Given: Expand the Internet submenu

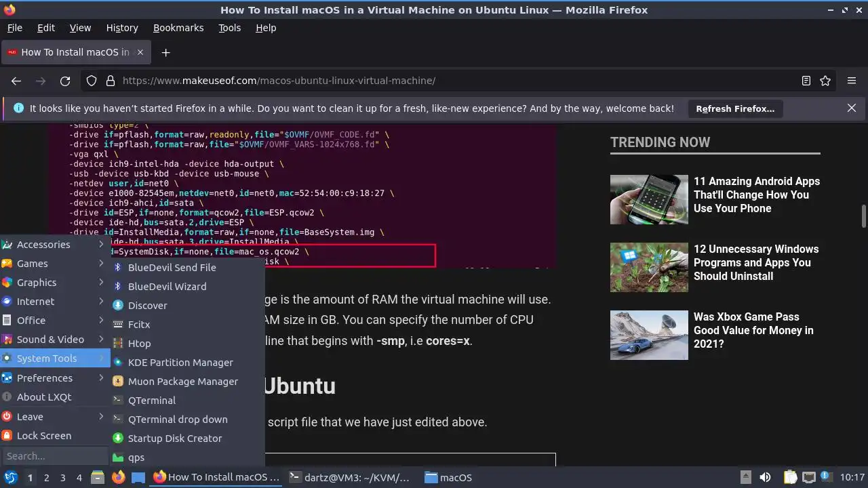Looking at the screenshot, I should coord(55,302).
